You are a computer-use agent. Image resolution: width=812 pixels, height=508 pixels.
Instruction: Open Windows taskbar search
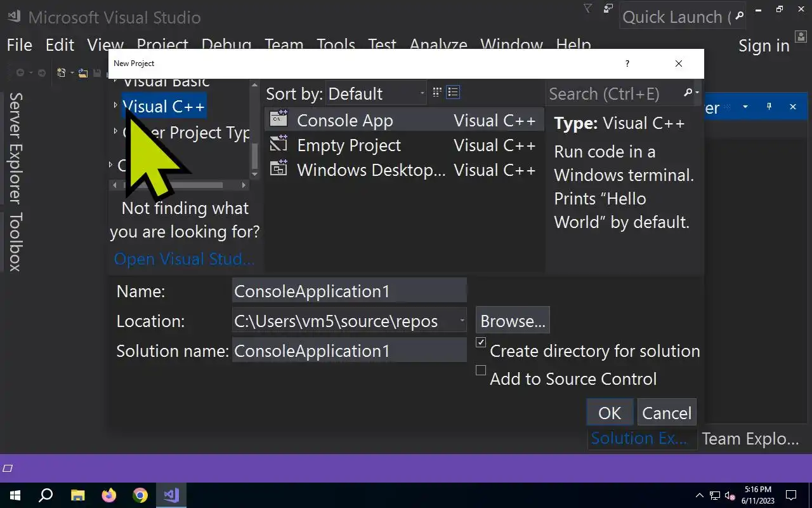46,495
